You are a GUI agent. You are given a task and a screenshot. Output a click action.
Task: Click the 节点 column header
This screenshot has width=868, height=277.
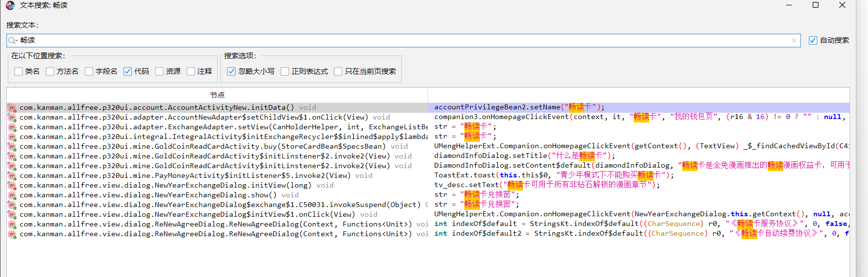tap(217, 95)
